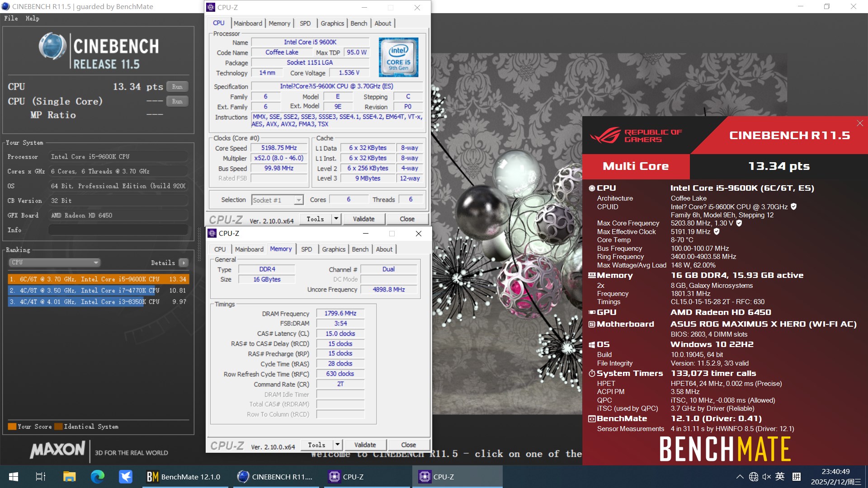Click Close in lower CPU-Z window

[409, 445]
